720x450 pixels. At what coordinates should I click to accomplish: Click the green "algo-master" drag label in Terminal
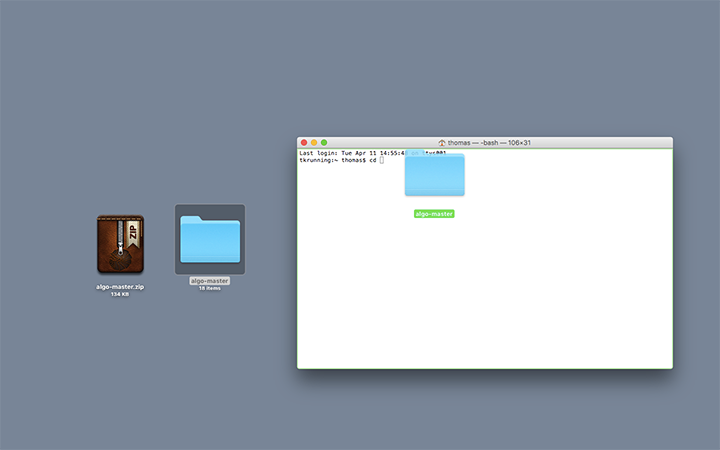coord(434,214)
